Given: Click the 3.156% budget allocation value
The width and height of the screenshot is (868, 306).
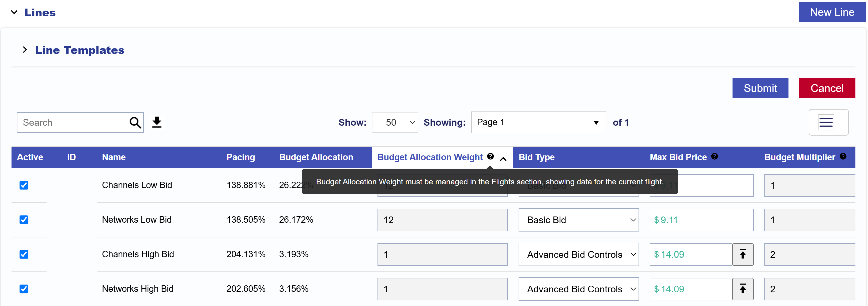Looking at the screenshot, I should pyautogui.click(x=294, y=289).
